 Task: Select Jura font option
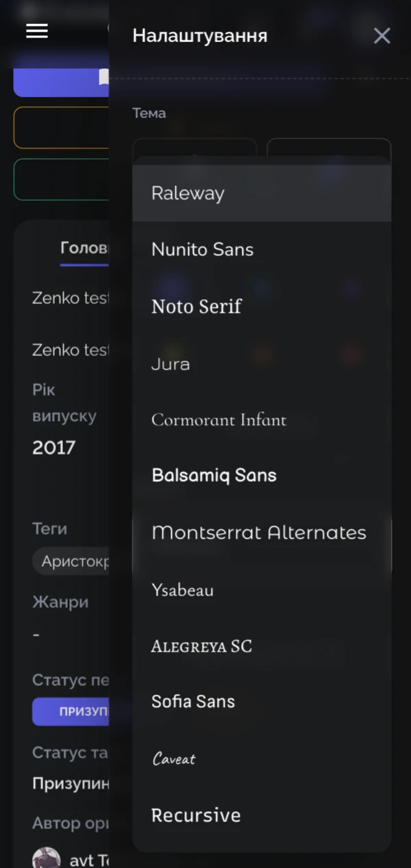coord(261,363)
